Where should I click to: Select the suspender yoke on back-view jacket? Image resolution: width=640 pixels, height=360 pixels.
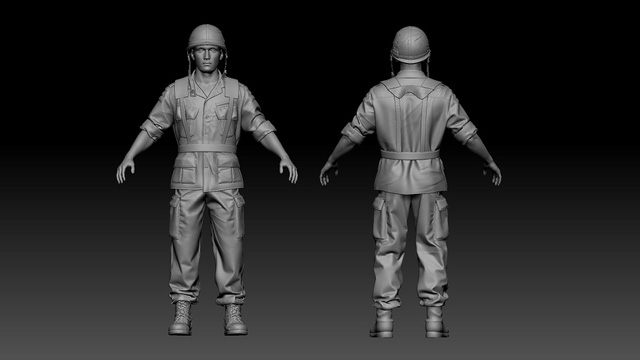coord(411,89)
